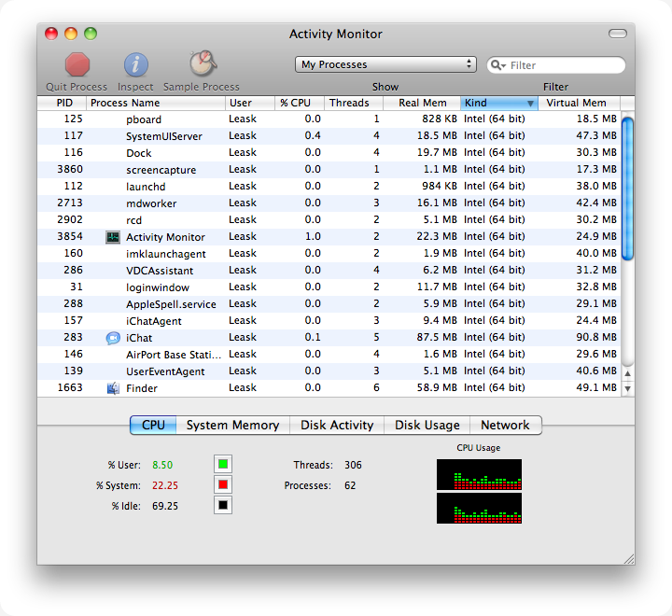Sort by Virtual Mem column header

tap(580, 103)
